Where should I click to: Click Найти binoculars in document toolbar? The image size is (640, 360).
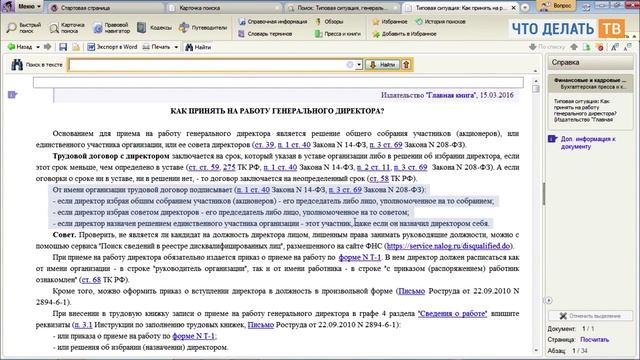[x=198, y=47]
